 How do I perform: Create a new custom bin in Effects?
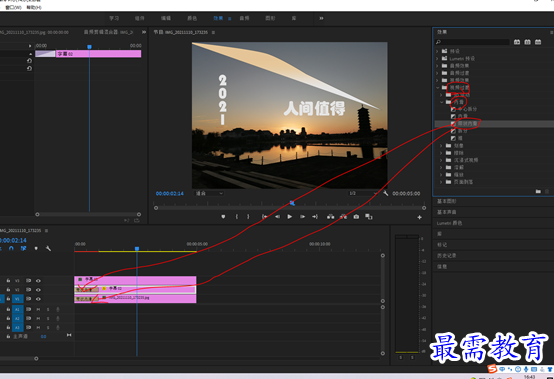point(538,191)
